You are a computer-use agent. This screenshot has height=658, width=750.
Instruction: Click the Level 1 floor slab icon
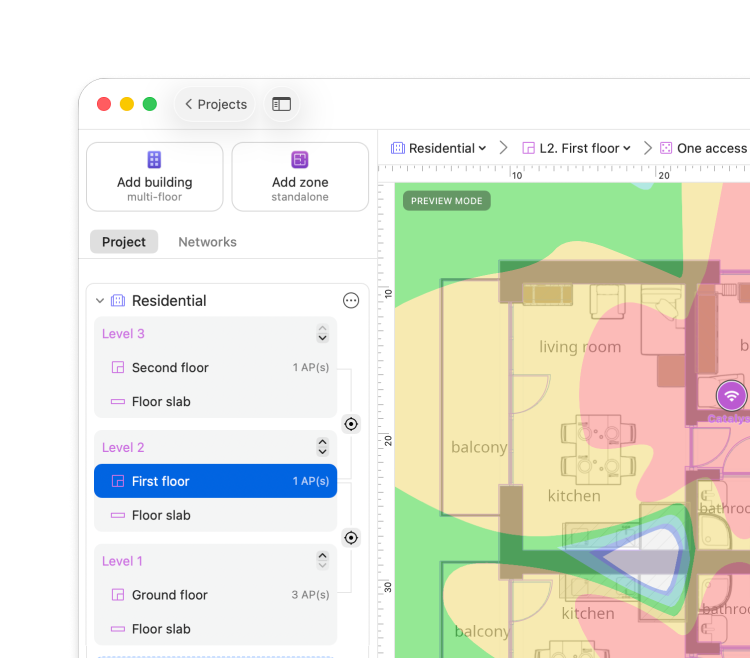(118, 629)
